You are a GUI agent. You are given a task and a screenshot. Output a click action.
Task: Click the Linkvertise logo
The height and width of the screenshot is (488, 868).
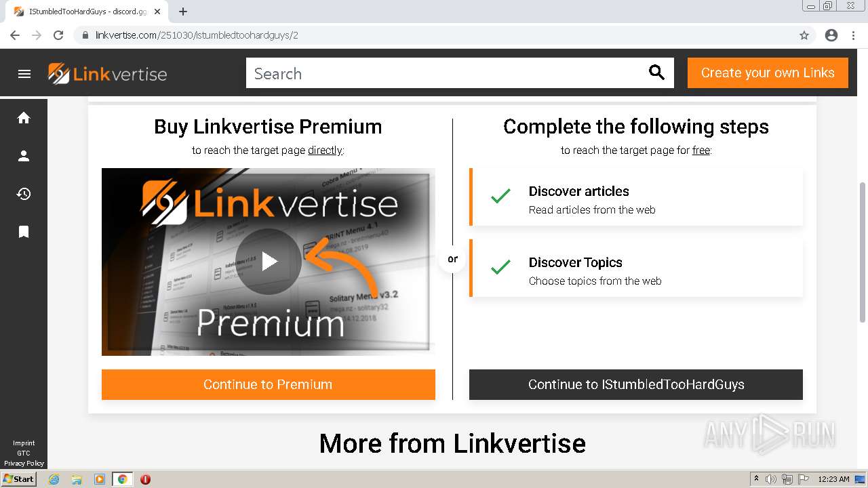pos(108,74)
